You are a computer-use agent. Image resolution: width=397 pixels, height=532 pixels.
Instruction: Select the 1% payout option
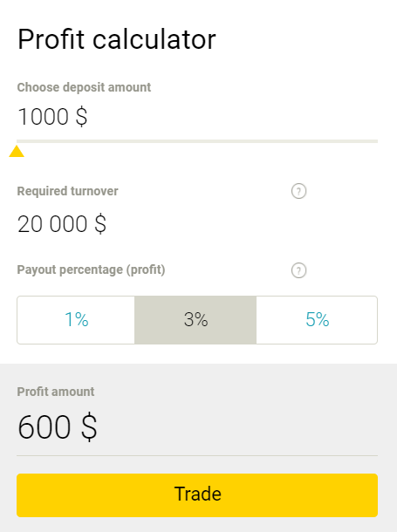tap(76, 320)
